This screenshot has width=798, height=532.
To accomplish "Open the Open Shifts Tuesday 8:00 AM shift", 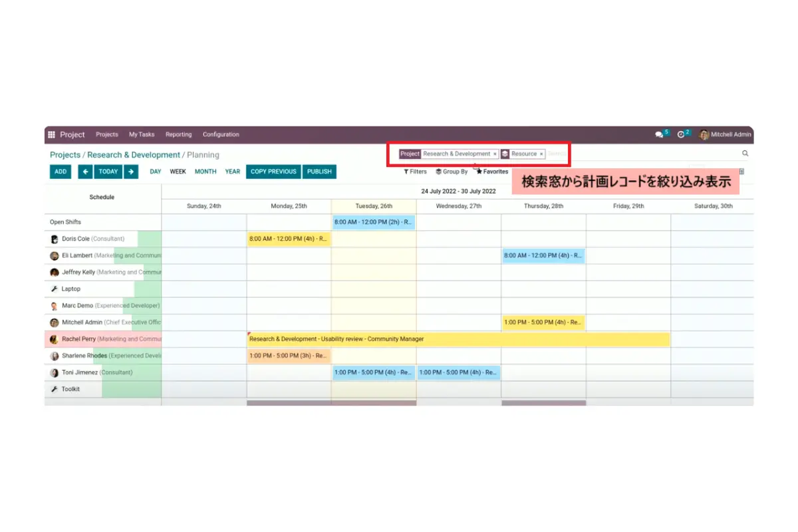I will [374, 222].
